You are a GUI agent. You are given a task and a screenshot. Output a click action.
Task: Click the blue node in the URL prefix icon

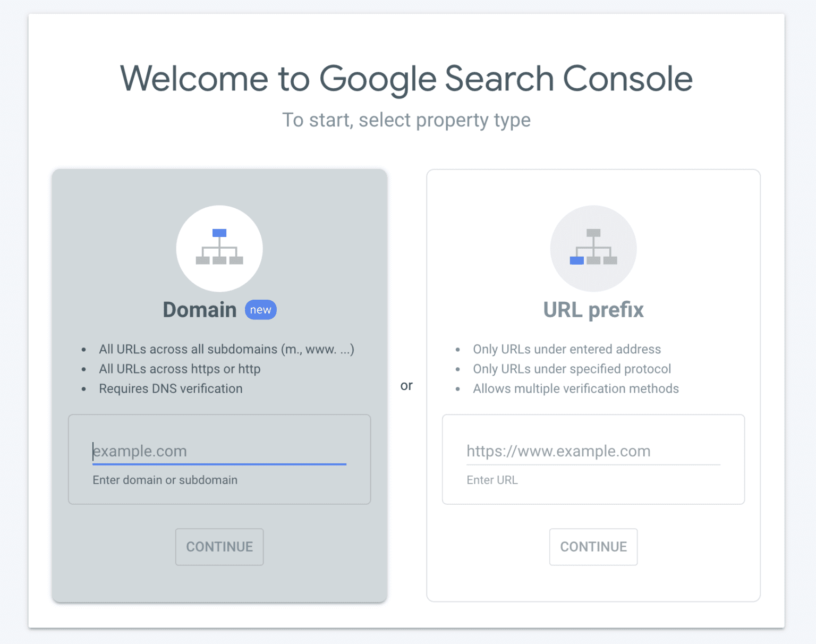point(577,261)
